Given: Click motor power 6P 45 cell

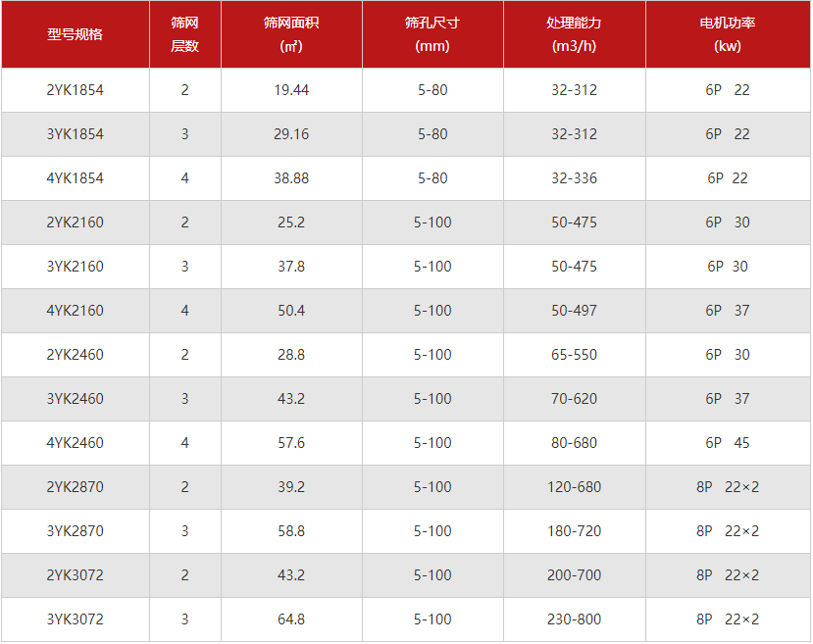Looking at the screenshot, I should coord(728,443).
